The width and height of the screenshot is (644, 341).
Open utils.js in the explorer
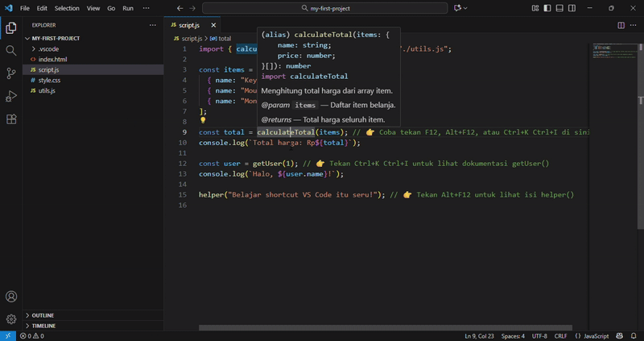point(47,91)
